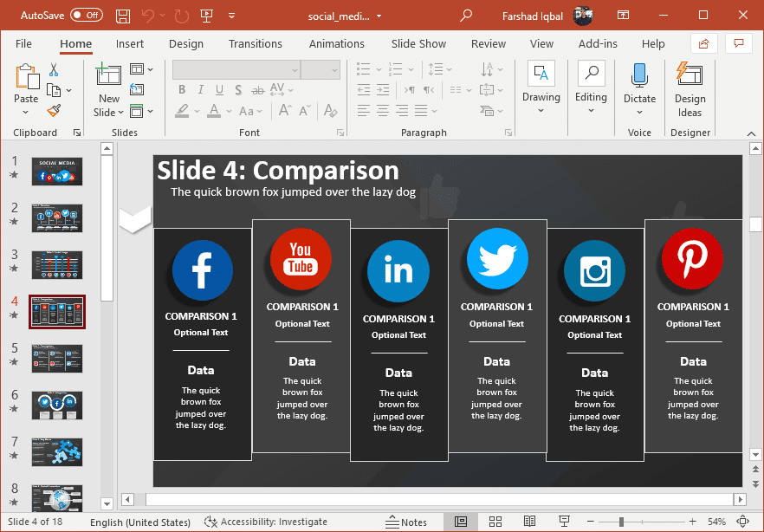Open Reading View from status bar
764x532 pixels.
click(529, 522)
